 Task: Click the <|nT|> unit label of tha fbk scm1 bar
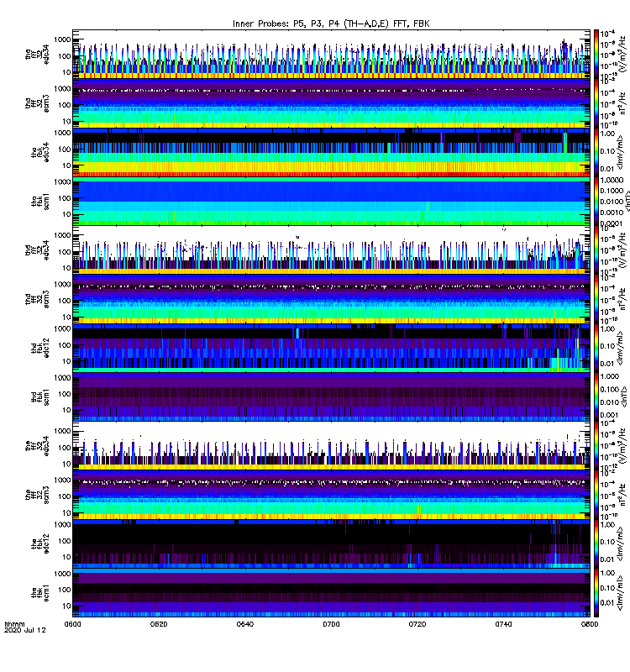[x=626, y=201]
